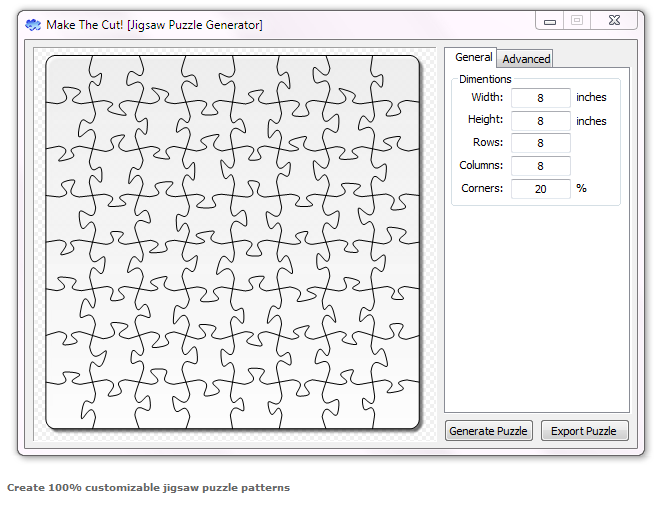Image resolution: width=660 pixels, height=507 pixels.
Task: Click the Export Puzzle button
Action: [x=585, y=431]
